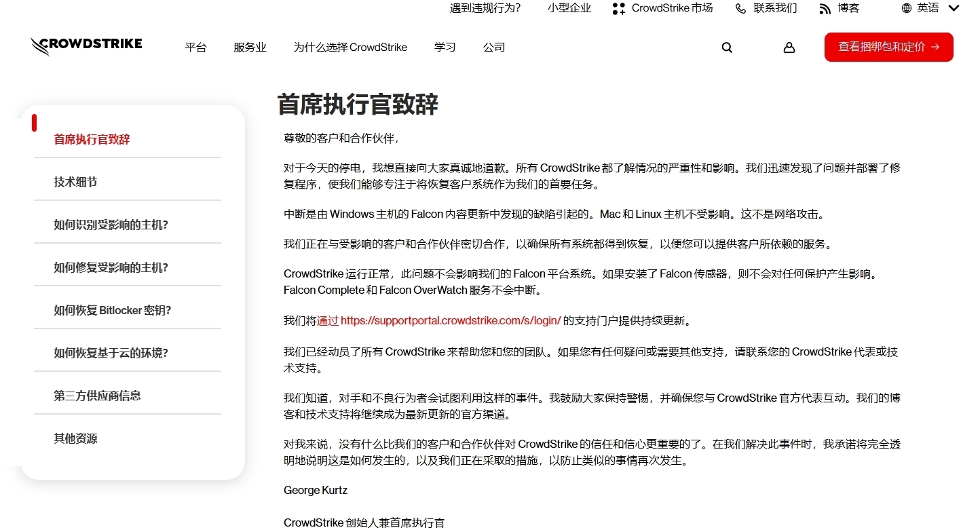980x532 pixels.
Task: Jump to 如何恢复基于云的环境? section
Action: pyautogui.click(x=111, y=353)
